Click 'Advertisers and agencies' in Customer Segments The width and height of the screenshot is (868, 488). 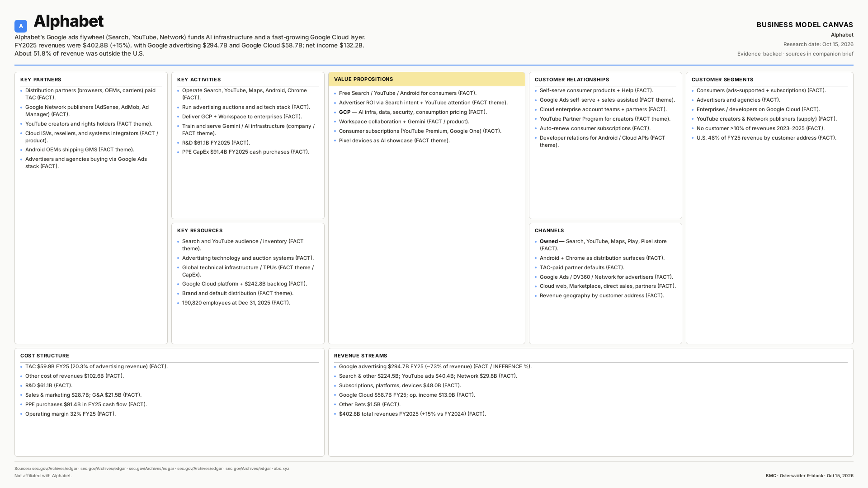(x=738, y=100)
